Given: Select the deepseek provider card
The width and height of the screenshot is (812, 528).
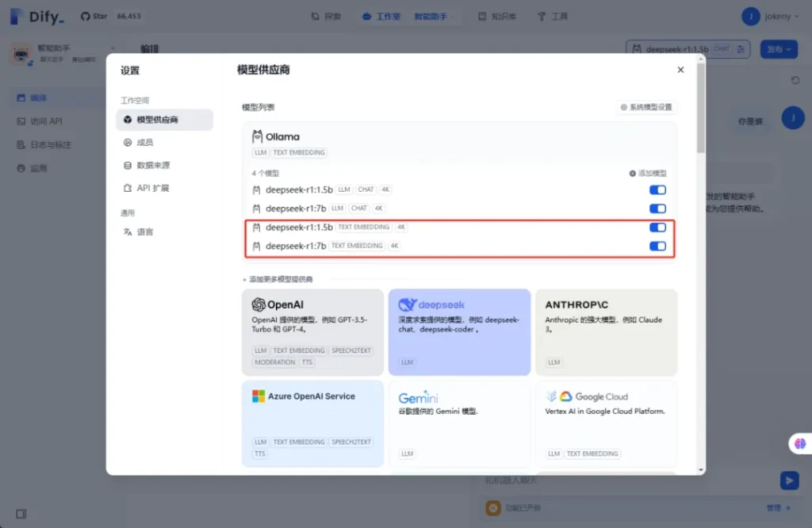Looking at the screenshot, I should [x=459, y=331].
